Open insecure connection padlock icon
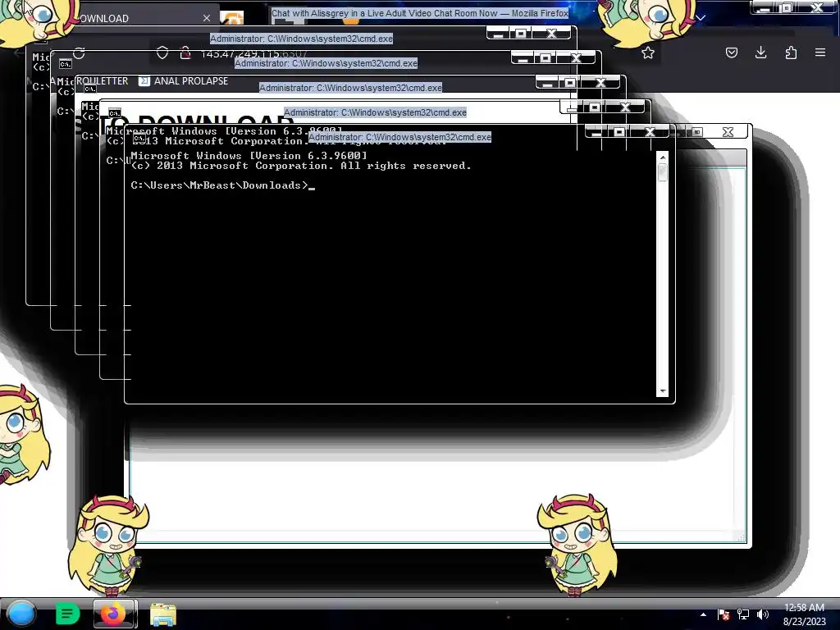 click(185, 52)
